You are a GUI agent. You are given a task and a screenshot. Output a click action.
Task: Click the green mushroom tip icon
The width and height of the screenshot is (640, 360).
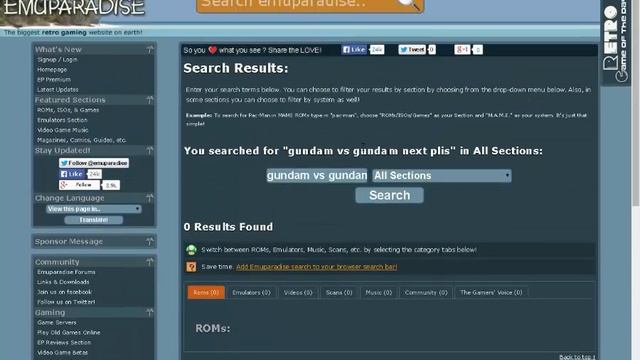coord(191,250)
